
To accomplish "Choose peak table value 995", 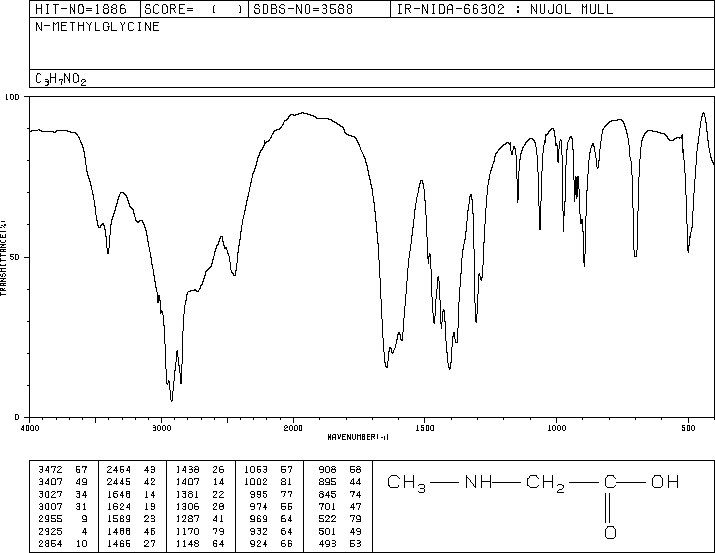I will (259, 494).
